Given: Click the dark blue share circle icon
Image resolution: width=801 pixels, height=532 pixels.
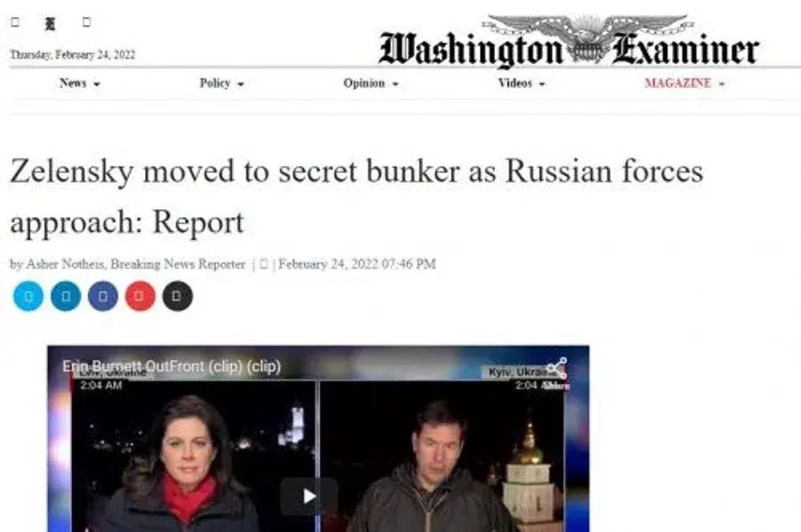Looking at the screenshot, I should pyautogui.click(x=103, y=296).
